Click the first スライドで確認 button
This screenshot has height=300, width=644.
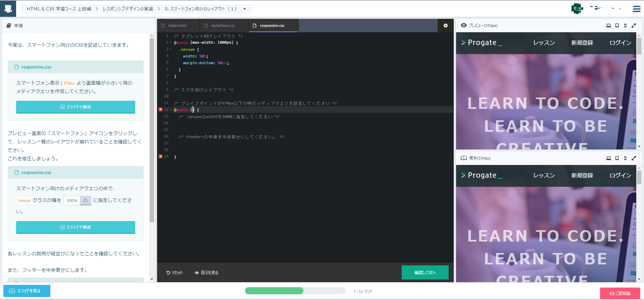pos(76,107)
